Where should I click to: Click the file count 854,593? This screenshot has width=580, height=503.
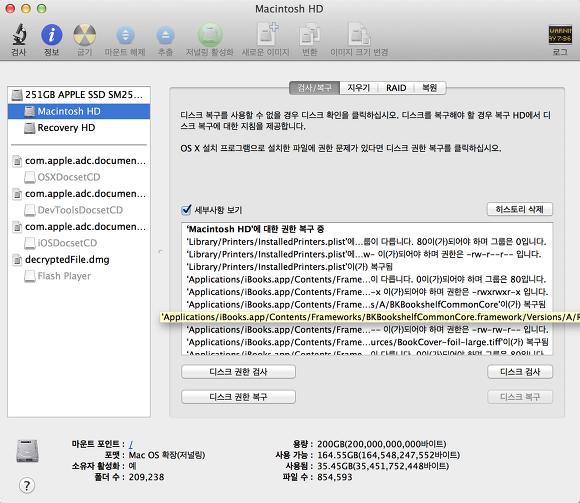tap(335, 477)
